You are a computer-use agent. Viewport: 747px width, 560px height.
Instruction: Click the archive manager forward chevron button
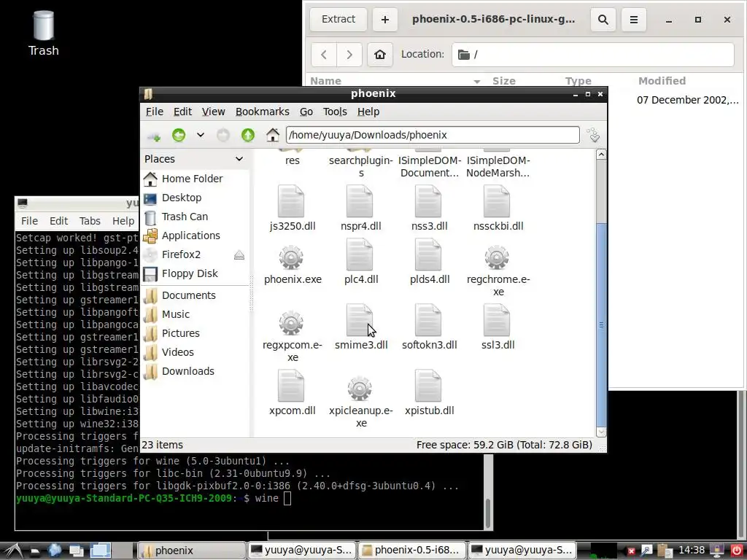349,54
